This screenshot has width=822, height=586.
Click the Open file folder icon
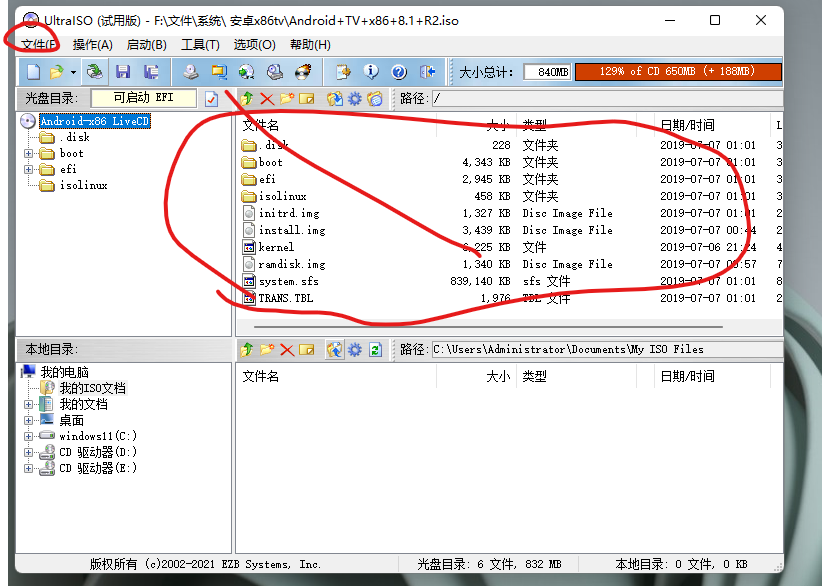point(56,72)
